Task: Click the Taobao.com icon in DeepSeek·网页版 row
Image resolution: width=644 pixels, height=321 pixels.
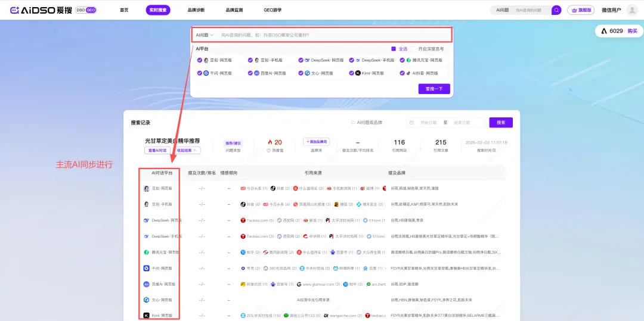Action: [243, 220]
